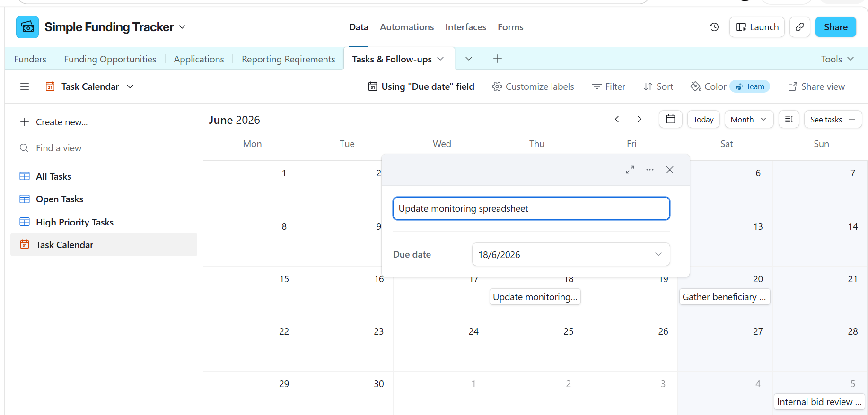Open the Internal bid review calendar event
The image size is (868, 415).
[819, 402]
